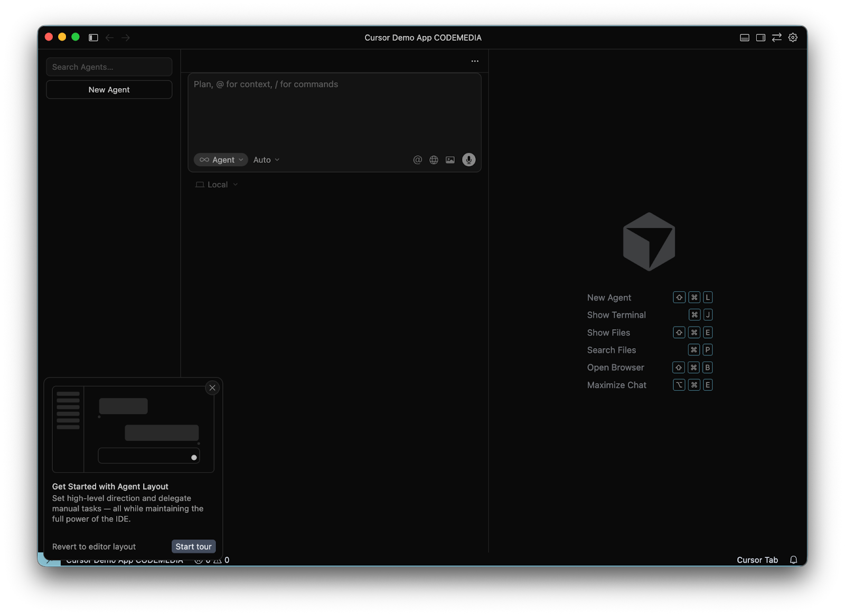845x616 pixels.
Task: Open settings with the gear icon
Action: click(793, 38)
